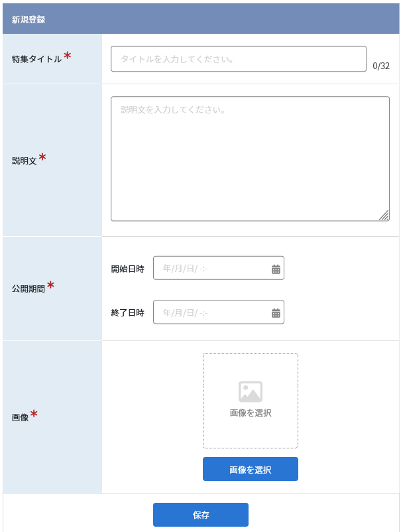Click the 説明文 label
401x532 pixels.
tap(24, 161)
